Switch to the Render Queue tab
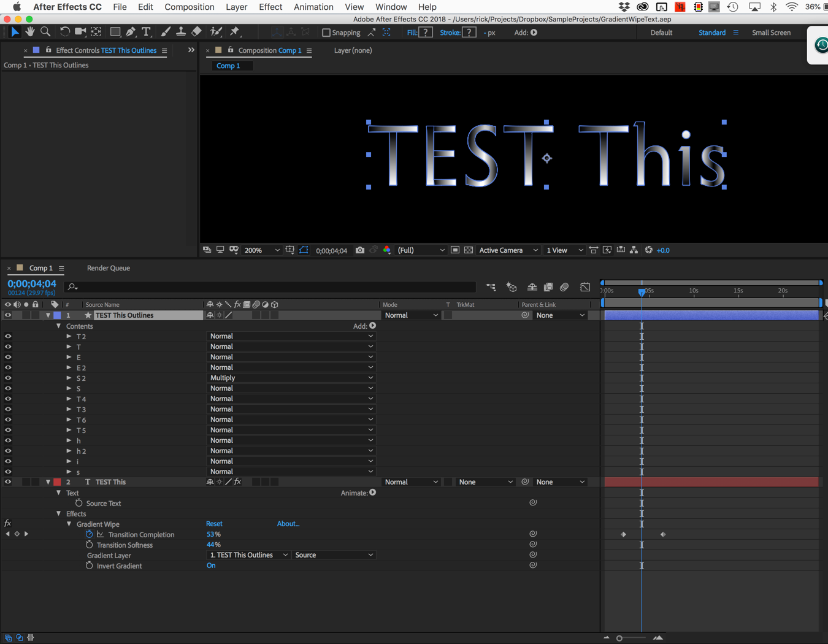828x644 pixels. point(109,268)
